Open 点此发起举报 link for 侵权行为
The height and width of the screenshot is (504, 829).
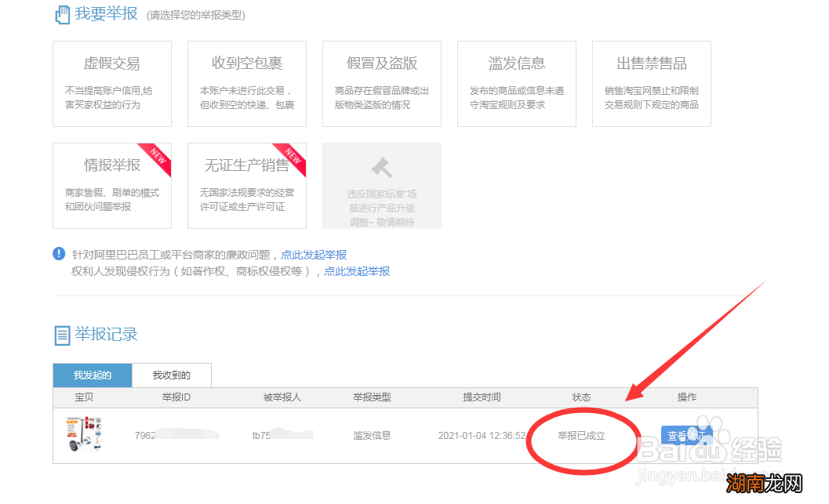357,271
